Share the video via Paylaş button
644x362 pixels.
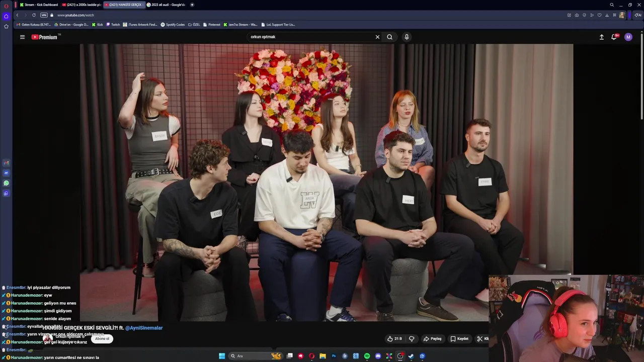(x=433, y=339)
